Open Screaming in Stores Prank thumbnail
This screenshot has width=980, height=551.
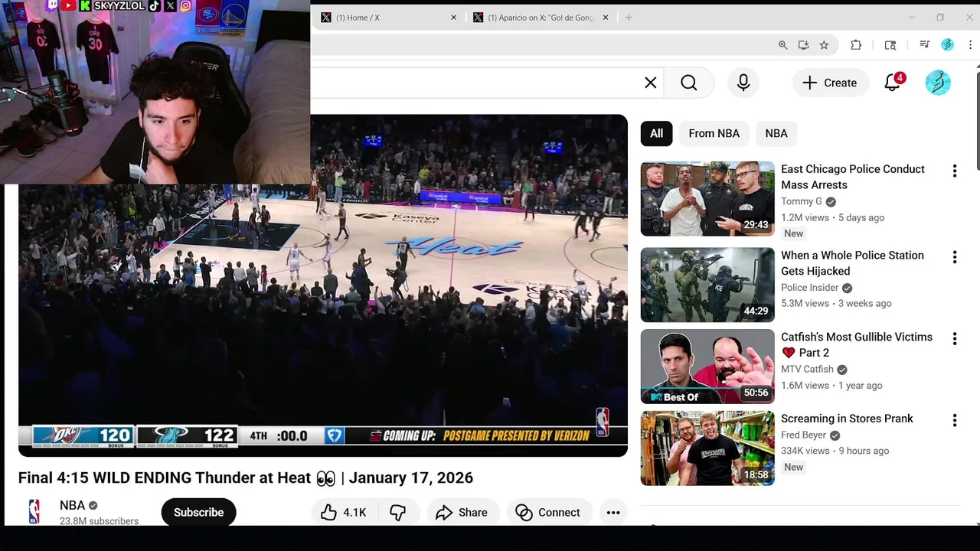tap(707, 448)
